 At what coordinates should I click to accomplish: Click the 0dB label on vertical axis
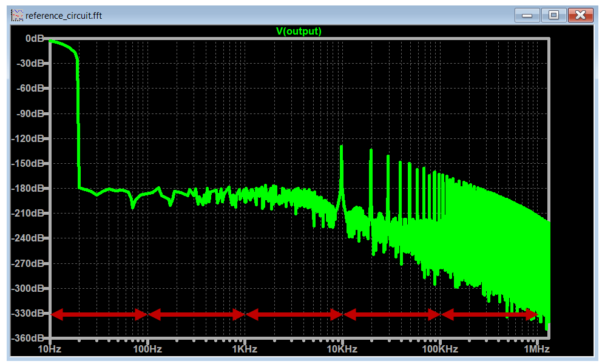click(x=34, y=38)
